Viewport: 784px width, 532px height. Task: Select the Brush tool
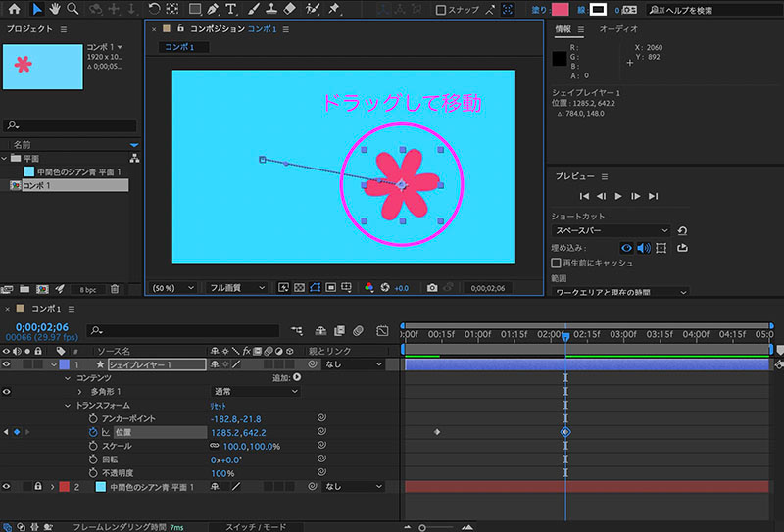pyautogui.click(x=254, y=9)
